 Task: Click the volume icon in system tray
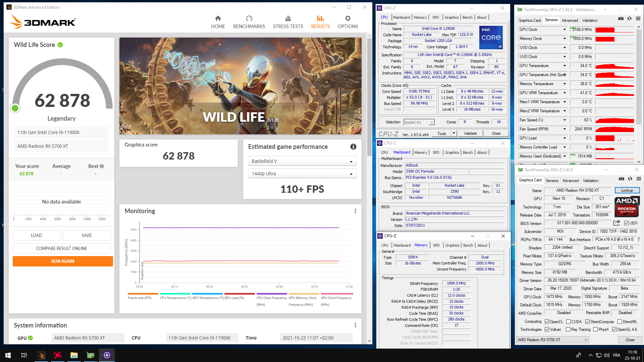606,355
